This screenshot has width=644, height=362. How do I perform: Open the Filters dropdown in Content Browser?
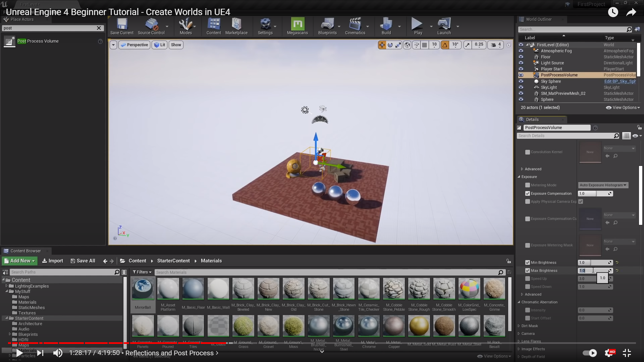click(x=142, y=272)
